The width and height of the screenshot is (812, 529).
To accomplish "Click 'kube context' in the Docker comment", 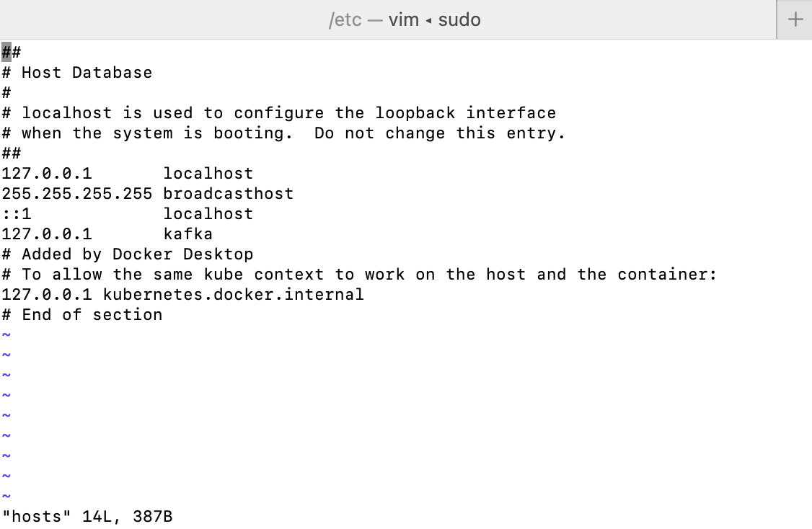I will point(264,275).
